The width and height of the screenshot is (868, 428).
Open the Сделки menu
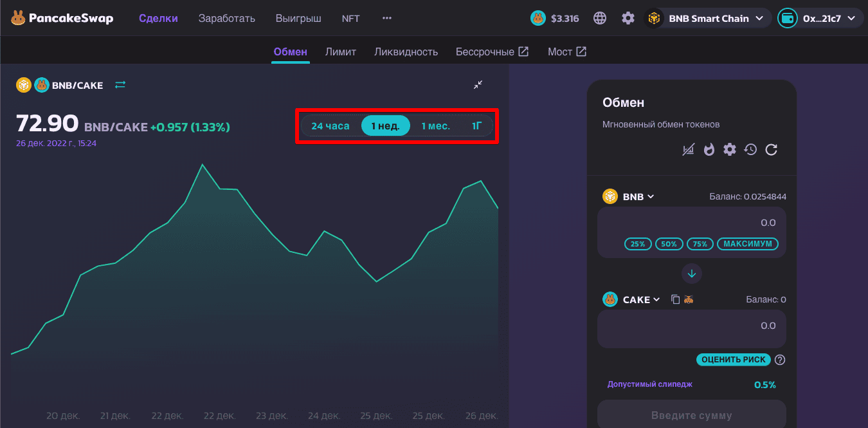point(158,18)
